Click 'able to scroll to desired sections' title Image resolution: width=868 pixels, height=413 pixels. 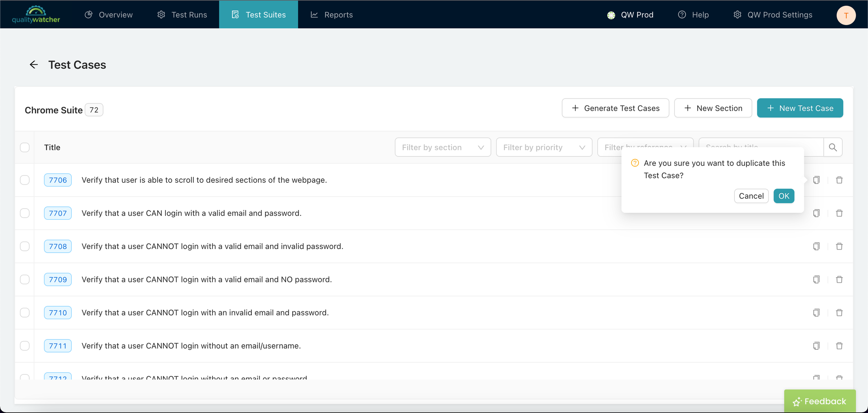[x=204, y=180]
